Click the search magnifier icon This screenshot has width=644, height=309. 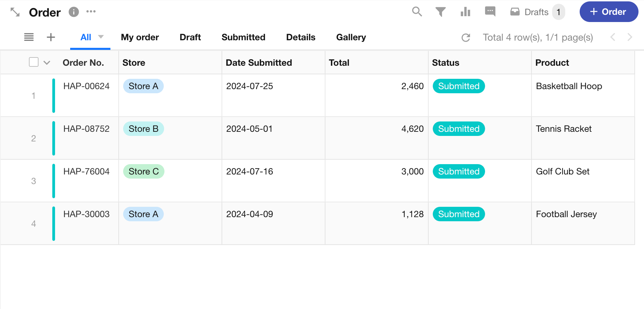[x=417, y=12]
